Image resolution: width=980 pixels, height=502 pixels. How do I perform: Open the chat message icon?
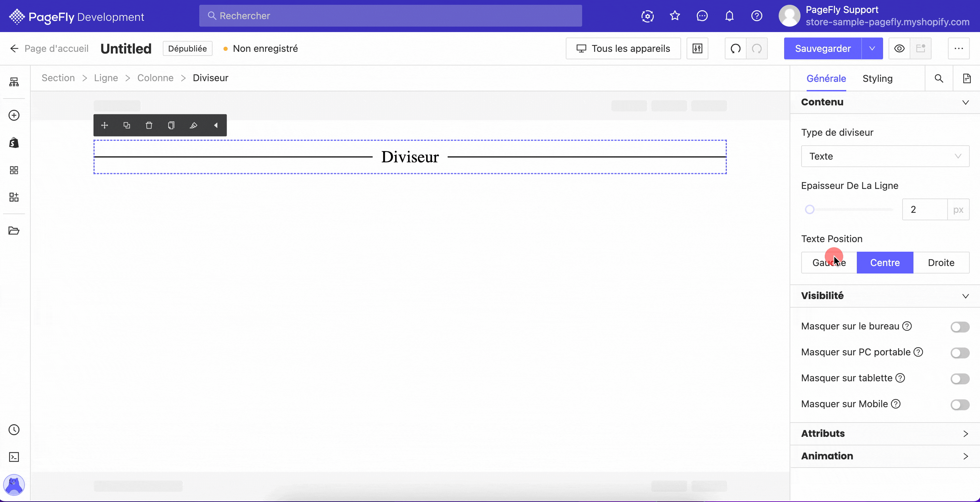tap(702, 16)
